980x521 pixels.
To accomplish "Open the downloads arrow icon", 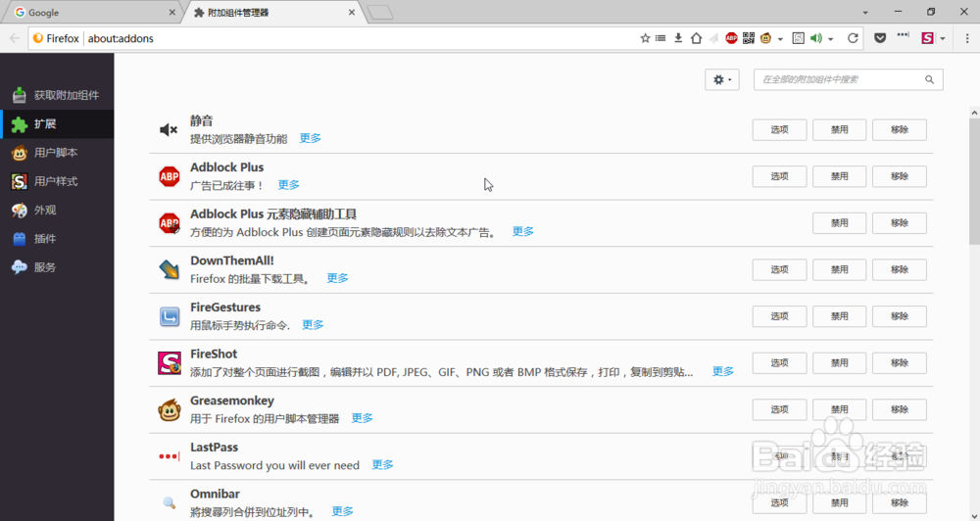I will point(678,38).
